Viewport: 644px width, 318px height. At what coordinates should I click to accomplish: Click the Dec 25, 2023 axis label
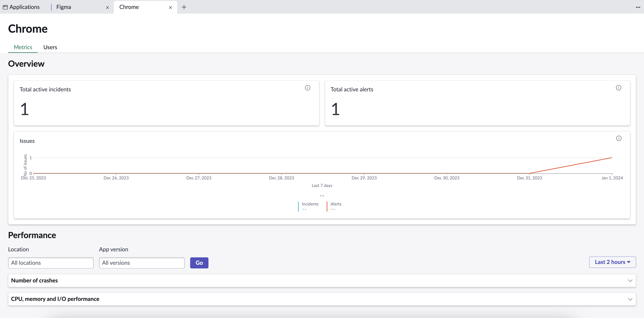tap(33, 178)
